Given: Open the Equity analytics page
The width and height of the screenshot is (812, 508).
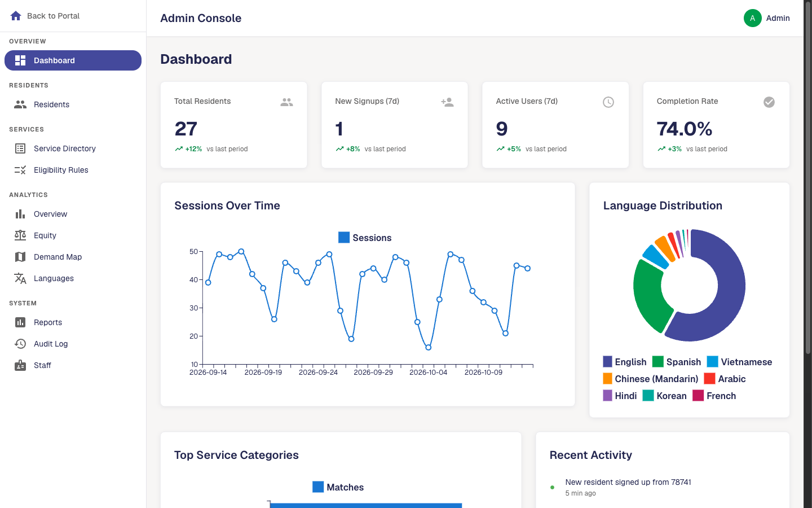Looking at the screenshot, I should 73,235.
